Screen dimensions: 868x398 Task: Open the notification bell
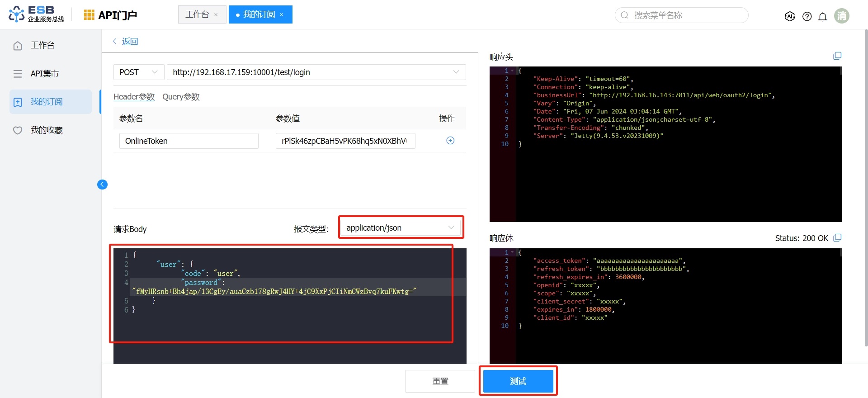823,16
